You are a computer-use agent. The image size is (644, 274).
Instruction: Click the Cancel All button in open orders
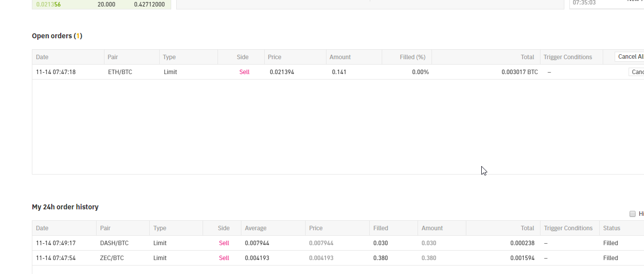coord(630,57)
